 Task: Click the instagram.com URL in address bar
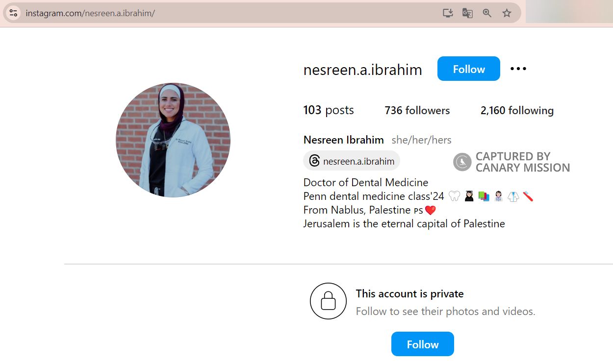[x=90, y=13]
